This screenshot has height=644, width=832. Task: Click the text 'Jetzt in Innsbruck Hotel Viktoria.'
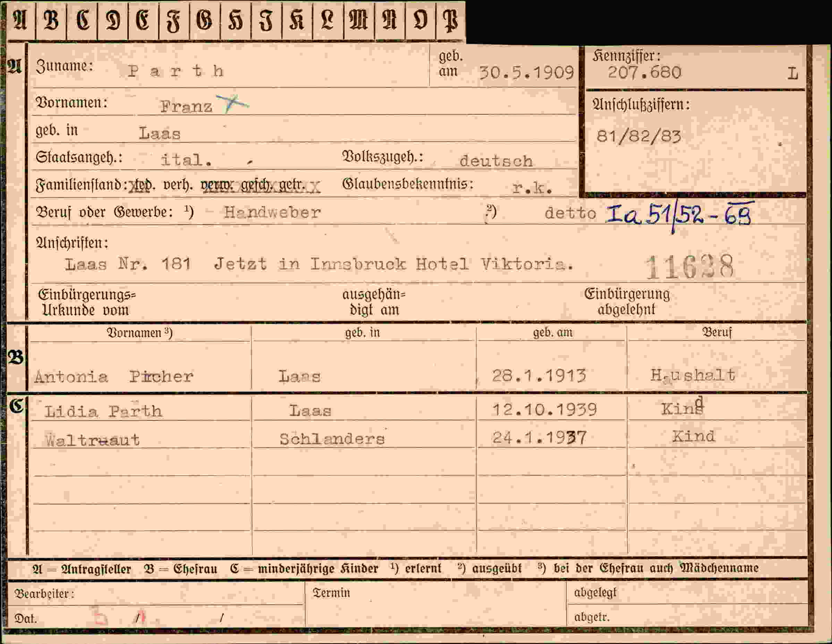point(394,264)
